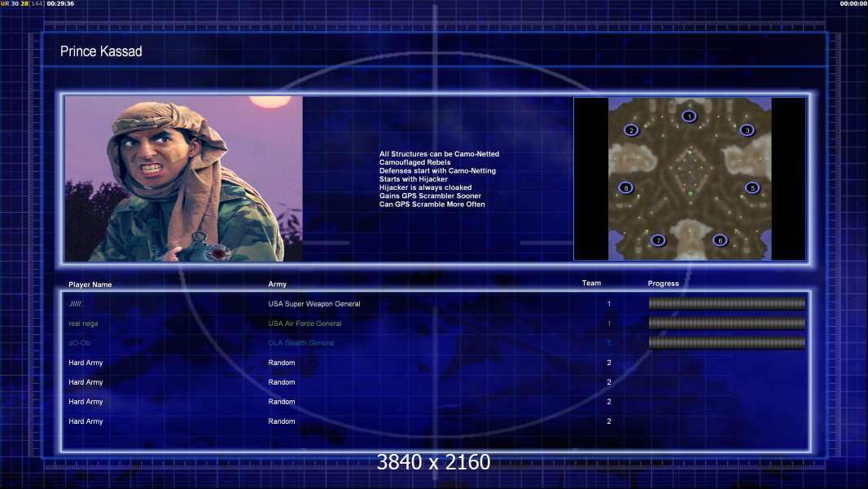Click 'Hijacker is always cloaked' line
The image size is (868, 489).
pos(425,187)
